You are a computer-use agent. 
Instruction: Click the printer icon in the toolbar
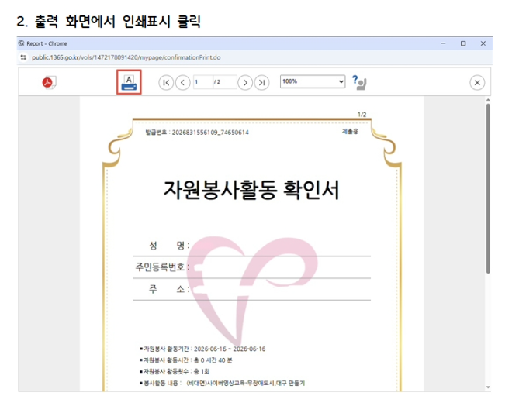point(129,82)
